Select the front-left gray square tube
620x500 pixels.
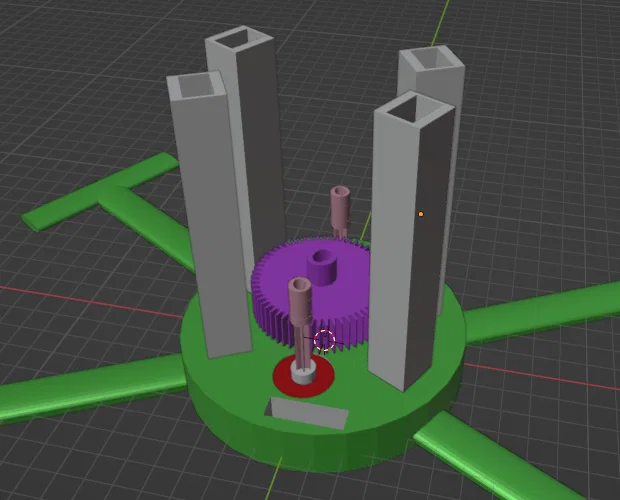coord(208,213)
